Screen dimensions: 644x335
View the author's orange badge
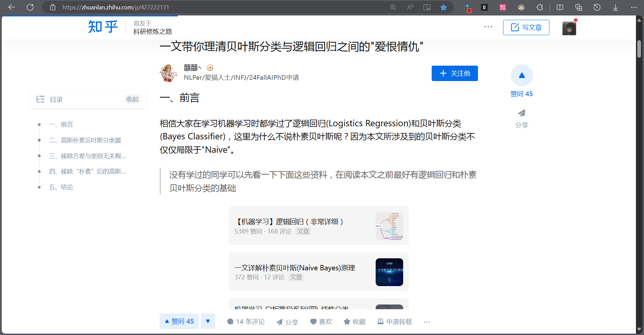coord(210,68)
